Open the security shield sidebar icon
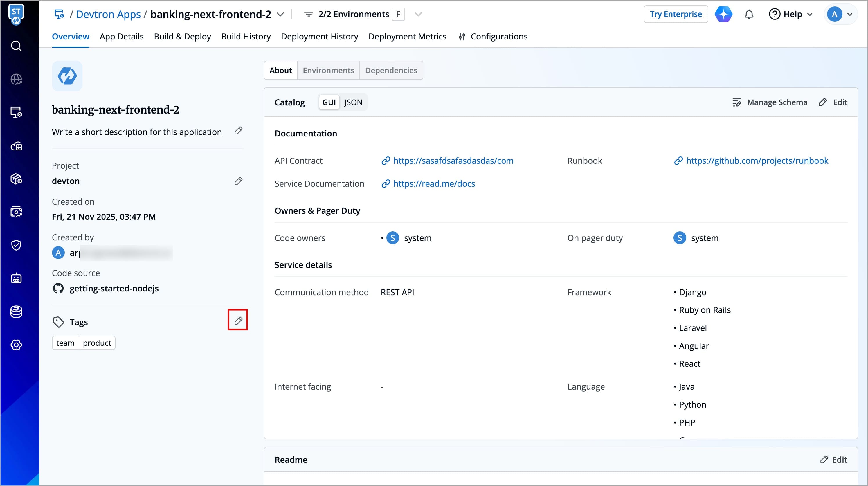The image size is (868, 486). 16,245
